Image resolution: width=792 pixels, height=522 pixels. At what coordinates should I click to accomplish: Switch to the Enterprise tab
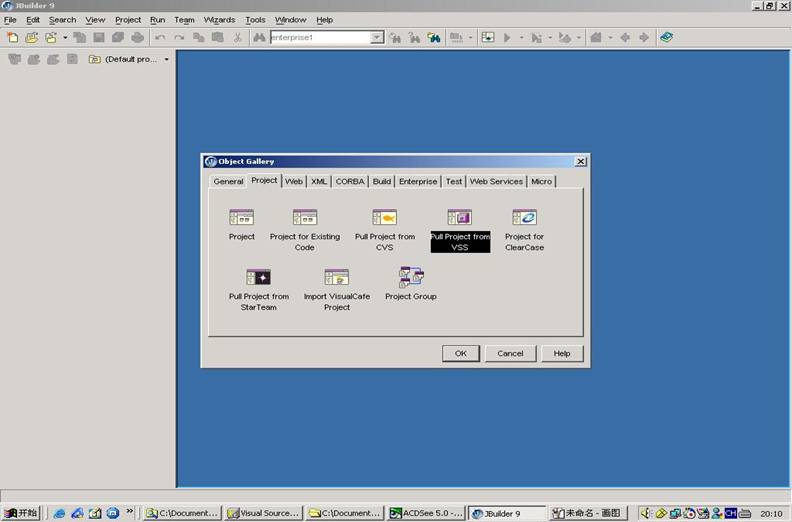pos(418,181)
